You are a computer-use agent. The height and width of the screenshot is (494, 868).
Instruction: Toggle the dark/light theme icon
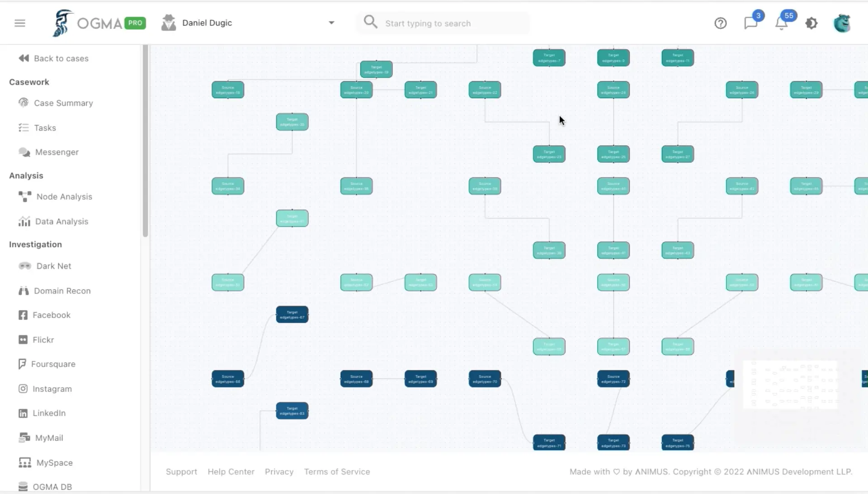pyautogui.click(x=811, y=23)
